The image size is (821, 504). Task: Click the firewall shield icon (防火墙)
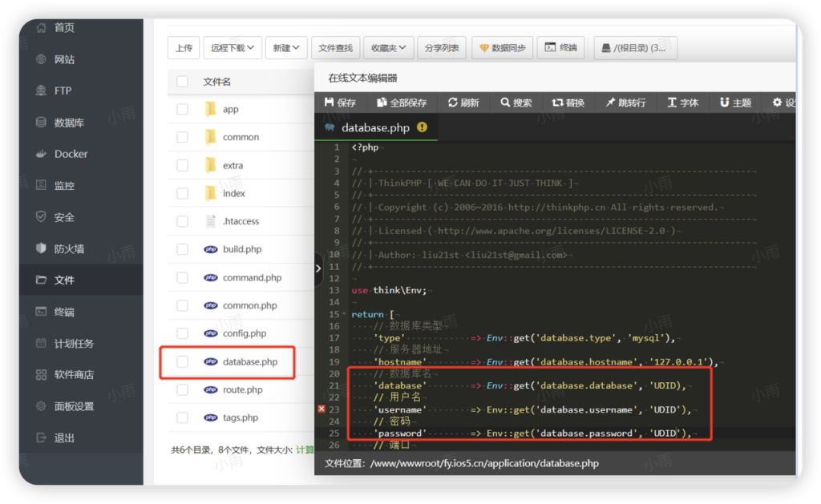tap(41, 248)
